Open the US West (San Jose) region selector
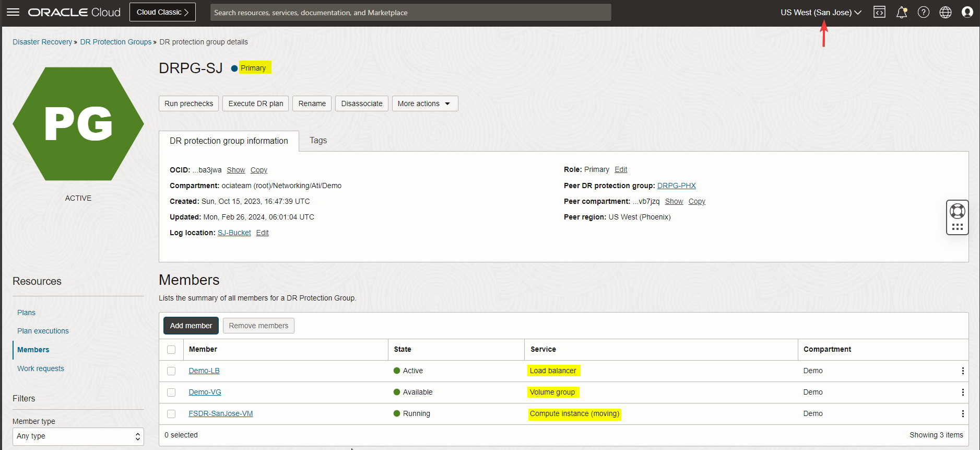This screenshot has width=980, height=450. [x=821, y=13]
